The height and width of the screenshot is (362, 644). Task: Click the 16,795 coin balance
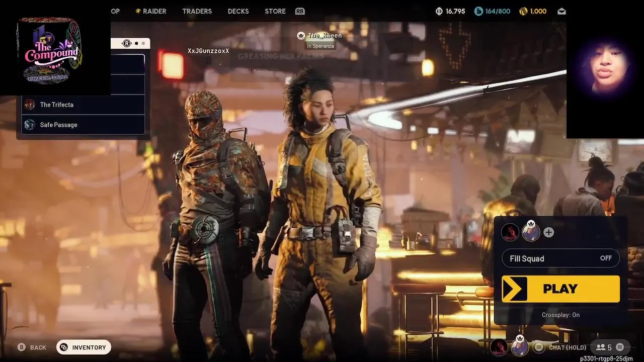455,11
